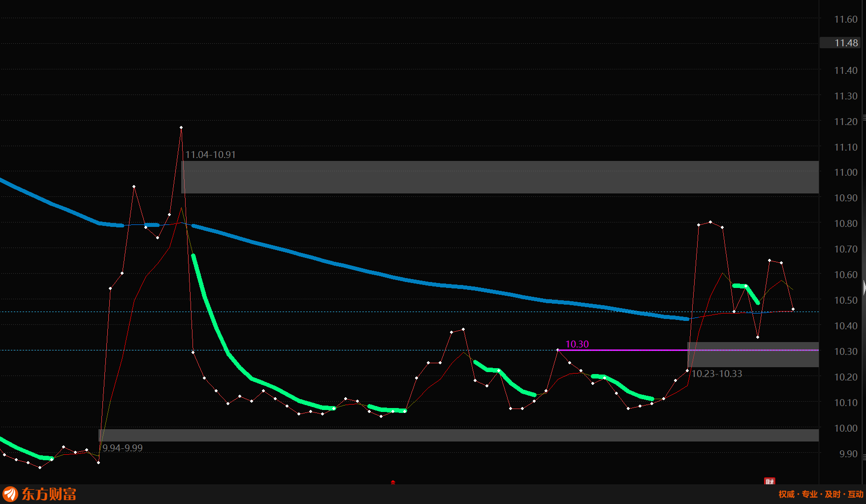Image resolution: width=866 pixels, height=504 pixels.
Task: Click the 9.90 price axis label
Action: coord(848,454)
